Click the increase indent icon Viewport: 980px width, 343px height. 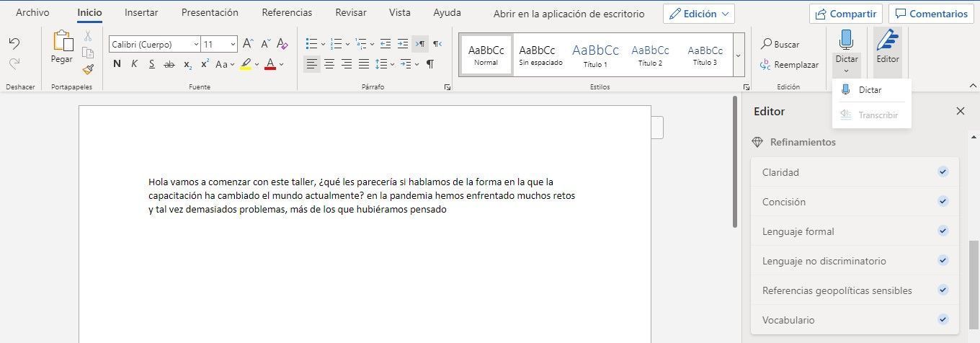(x=403, y=44)
